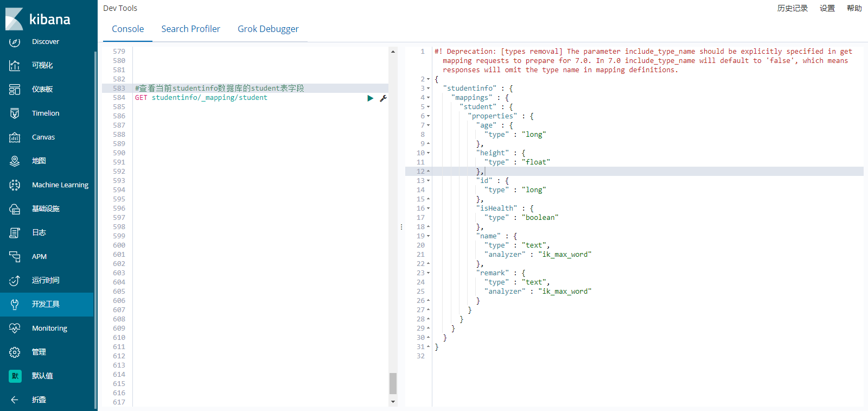Open the APM icon
Image resolution: width=868 pixels, height=411 pixels.
pos(15,256)
